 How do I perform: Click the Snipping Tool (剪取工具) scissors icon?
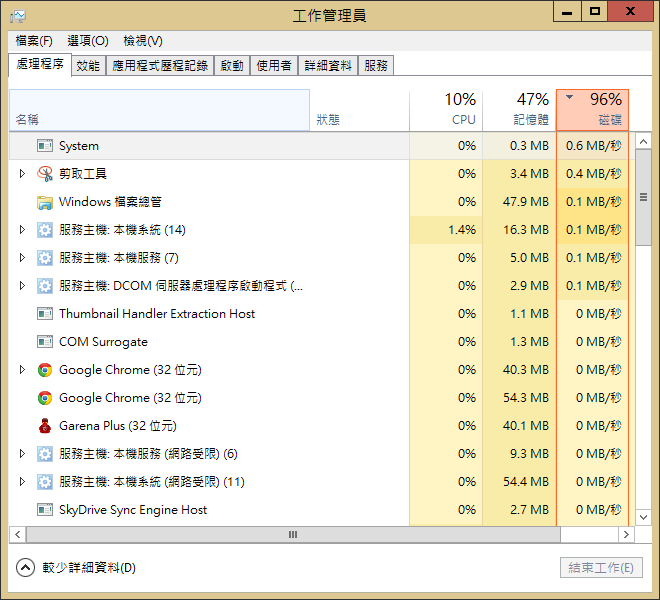point(45,173)
